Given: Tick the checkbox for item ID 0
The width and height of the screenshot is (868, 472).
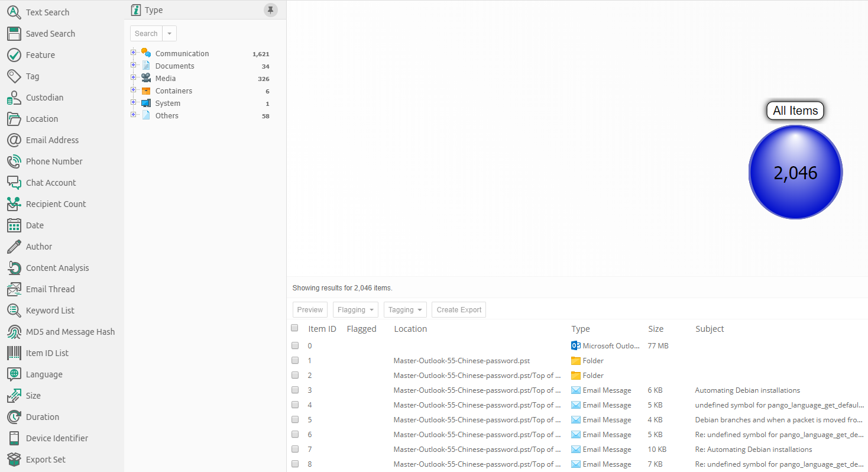Looking at the screenshot, I should point(295,346).
